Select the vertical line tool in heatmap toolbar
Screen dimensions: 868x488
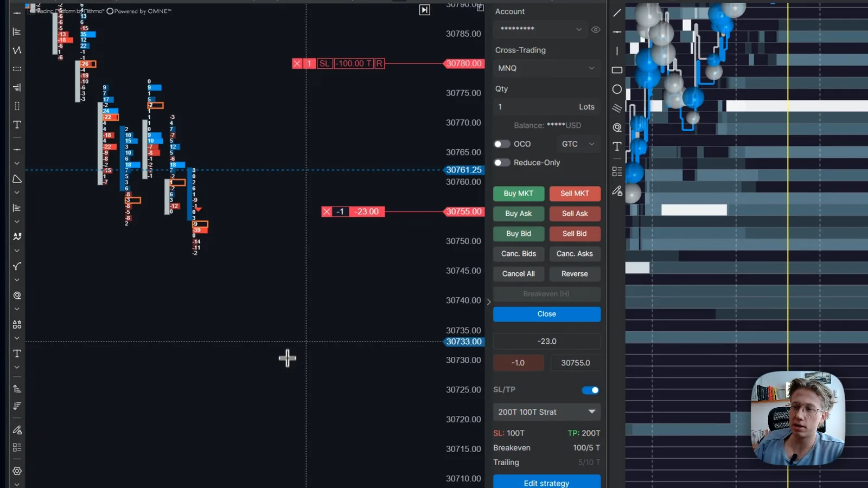[617, 51]
